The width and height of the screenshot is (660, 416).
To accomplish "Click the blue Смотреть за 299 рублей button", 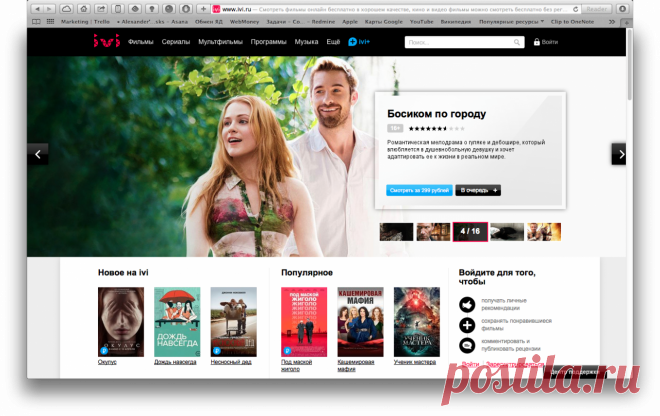I will coord(419,190).
